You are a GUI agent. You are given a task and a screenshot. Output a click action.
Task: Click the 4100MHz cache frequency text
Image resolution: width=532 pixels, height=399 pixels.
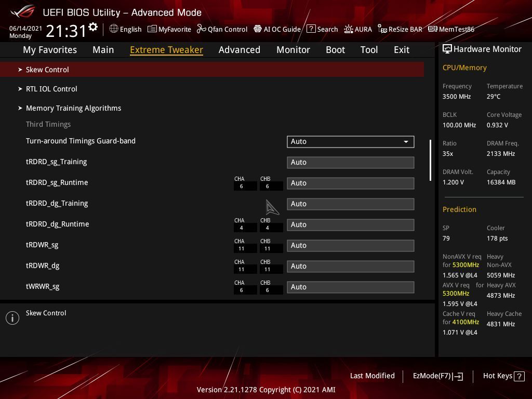click(465, 322)
